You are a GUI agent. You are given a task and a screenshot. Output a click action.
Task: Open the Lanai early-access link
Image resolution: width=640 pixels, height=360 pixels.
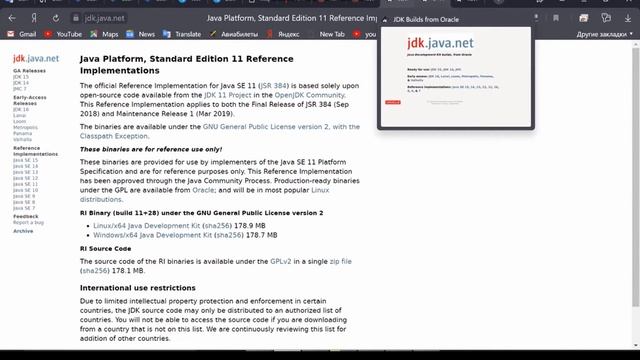[19, 116]
